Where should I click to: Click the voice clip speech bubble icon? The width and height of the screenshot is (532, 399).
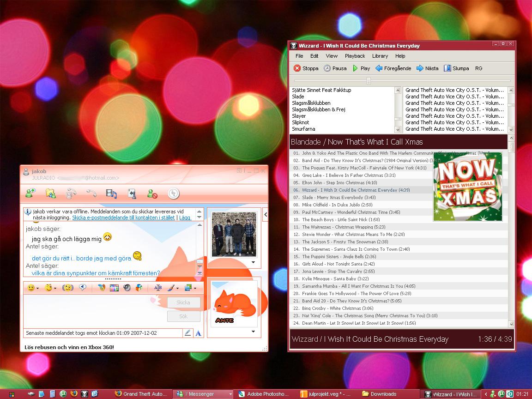(x=83, y=288)
